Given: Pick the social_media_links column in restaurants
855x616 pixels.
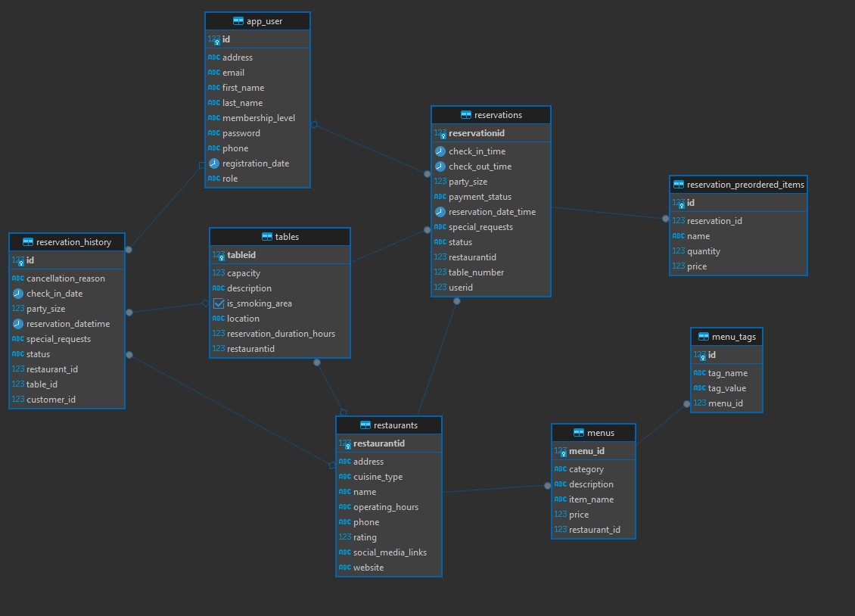Looking at the screenshot, I should coord(390,552).
